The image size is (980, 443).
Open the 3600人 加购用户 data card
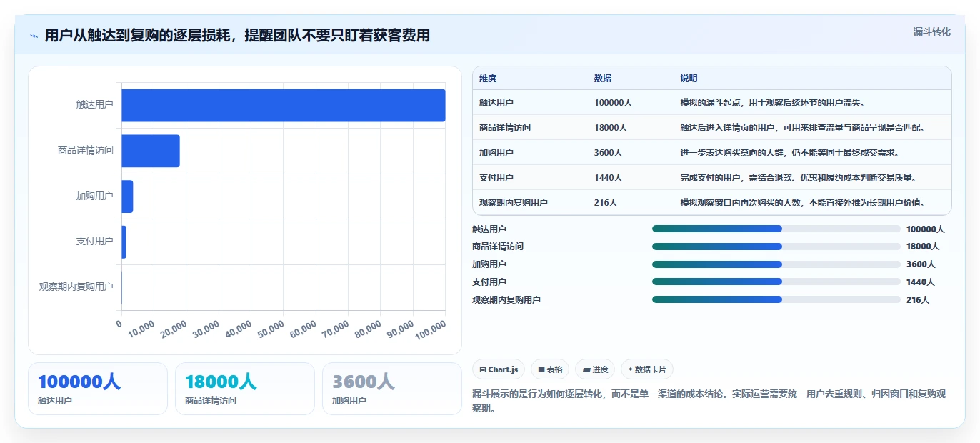point(392,389)
